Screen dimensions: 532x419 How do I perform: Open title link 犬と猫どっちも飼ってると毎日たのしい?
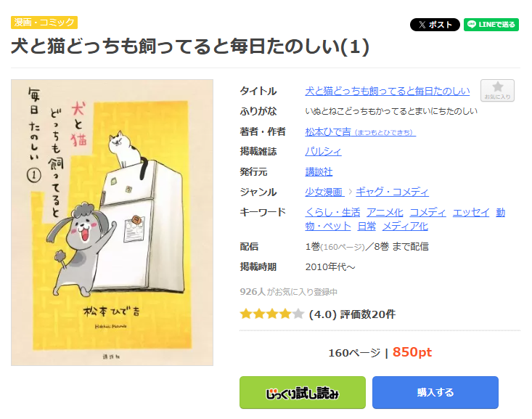click(387, 91)
